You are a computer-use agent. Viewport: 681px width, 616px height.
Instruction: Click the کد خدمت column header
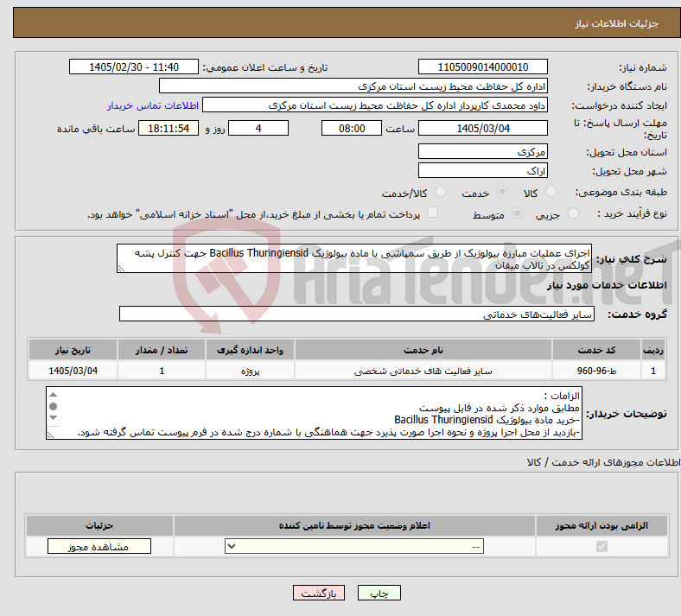[x=597, y=350]
